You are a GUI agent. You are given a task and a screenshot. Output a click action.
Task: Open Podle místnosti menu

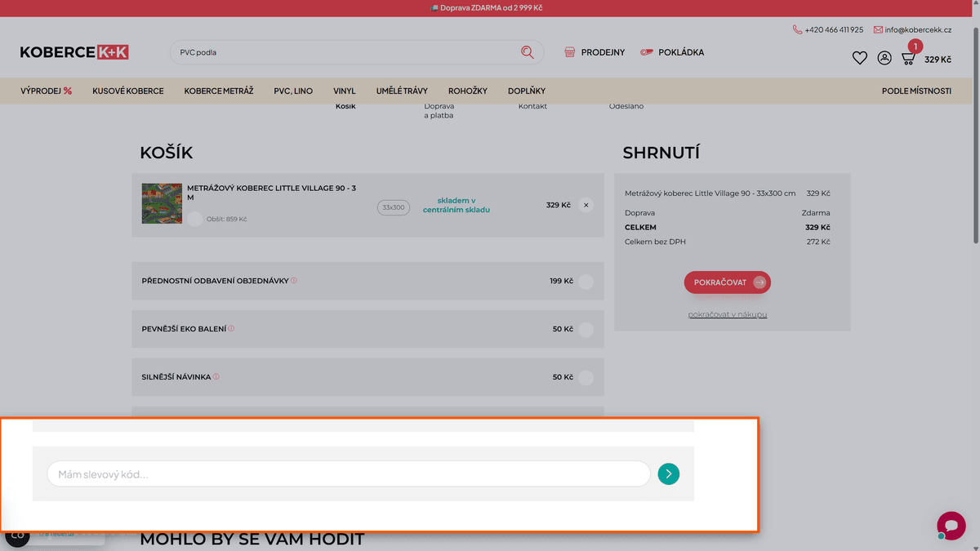tap(916, 91)
